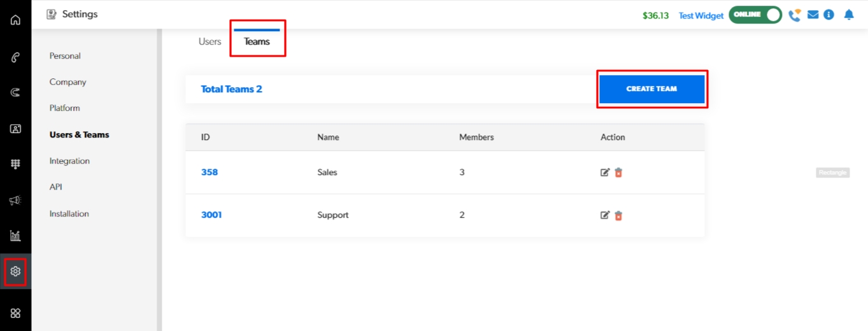Open the dialpad icon in sidebar
The image size is (868, 331).
coord(15,164)
